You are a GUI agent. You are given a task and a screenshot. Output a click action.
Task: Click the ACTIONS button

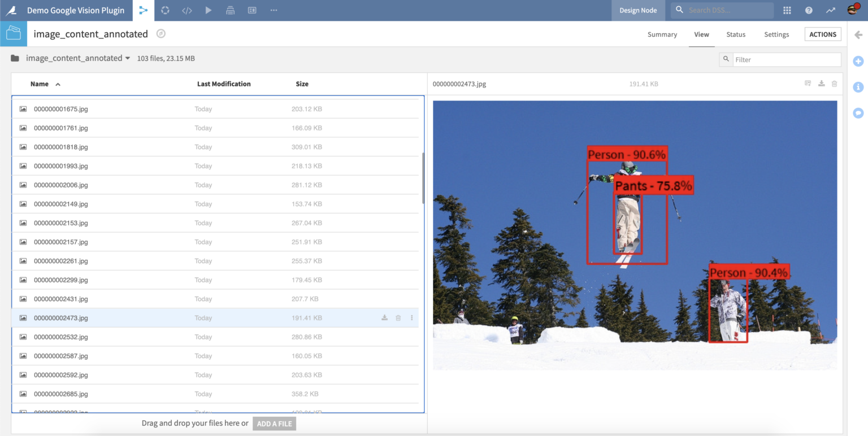822,34
